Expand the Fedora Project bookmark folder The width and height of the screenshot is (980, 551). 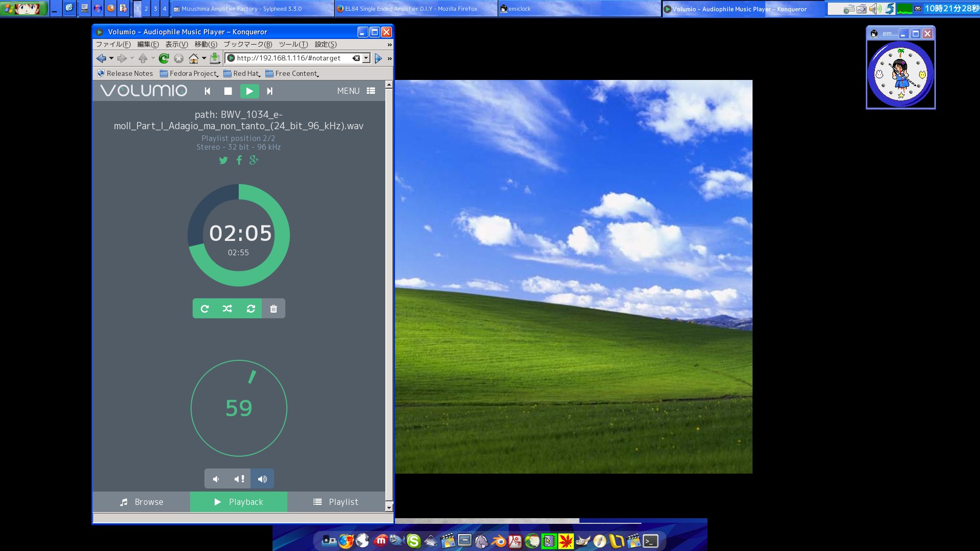pyautogui.click(x=190, y=74)
